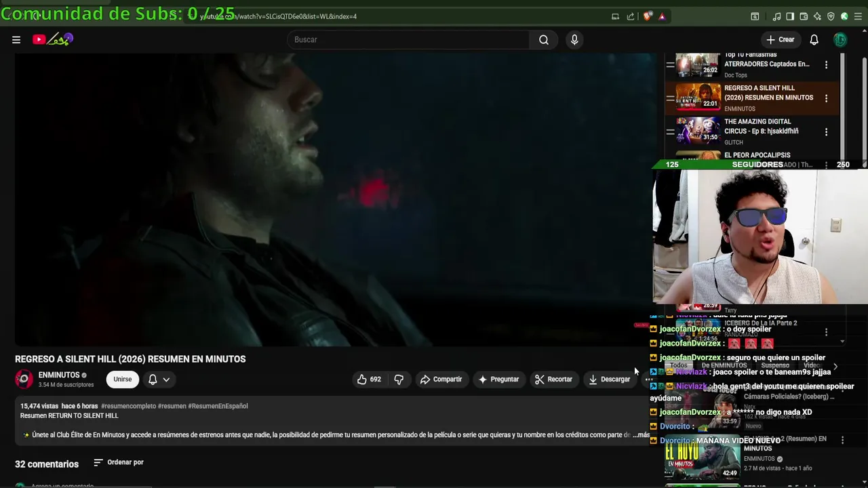Click the 15,474 vistas view count text
This screenshot has width=868, height=488.
(39, 406)
